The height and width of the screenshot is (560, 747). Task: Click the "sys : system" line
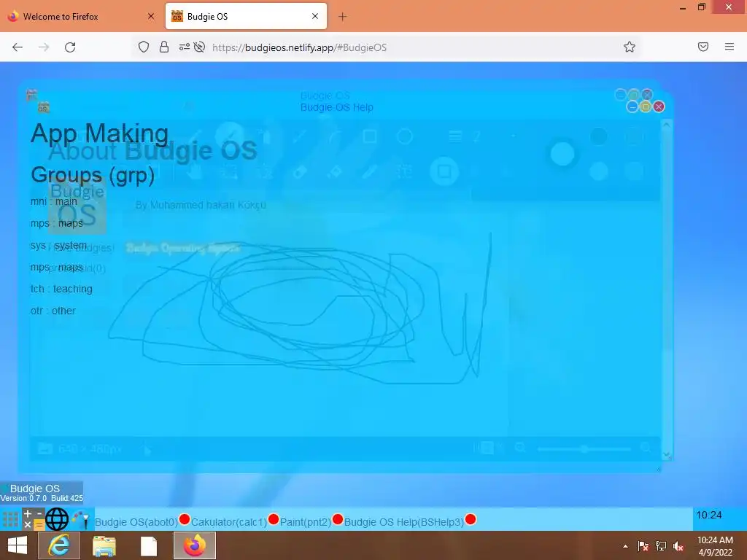coord(58,245)
